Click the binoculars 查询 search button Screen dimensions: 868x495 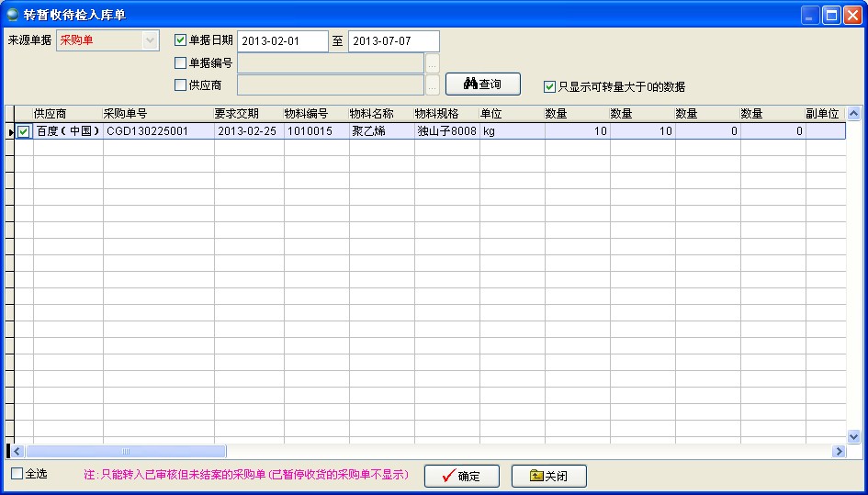[482, 84]
